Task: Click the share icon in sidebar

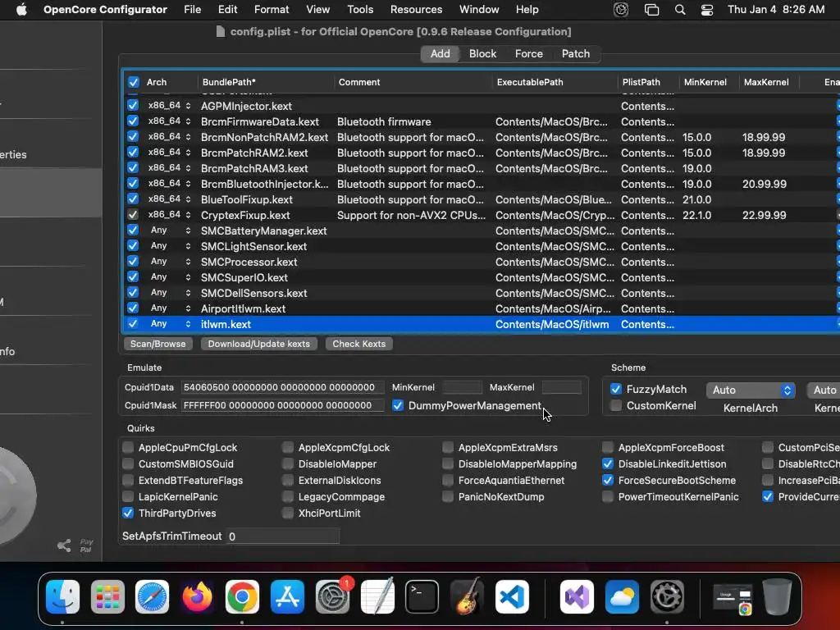Action: 64,546
